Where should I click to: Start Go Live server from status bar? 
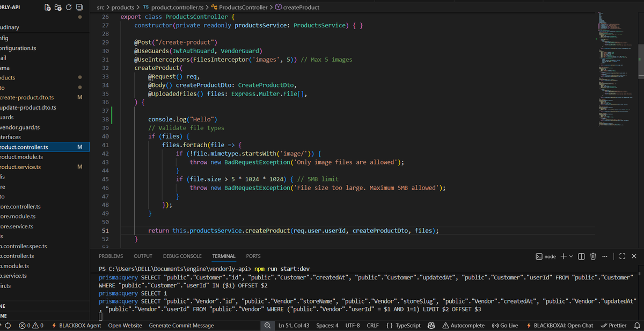point(505,326)
